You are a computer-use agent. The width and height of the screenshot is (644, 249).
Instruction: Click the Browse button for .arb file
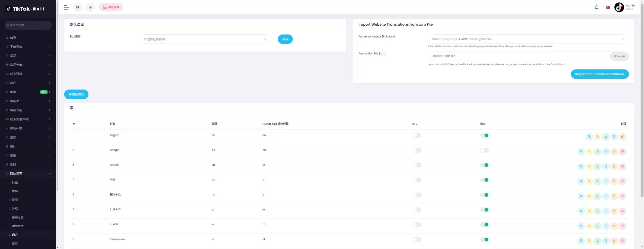coord(619,56)
